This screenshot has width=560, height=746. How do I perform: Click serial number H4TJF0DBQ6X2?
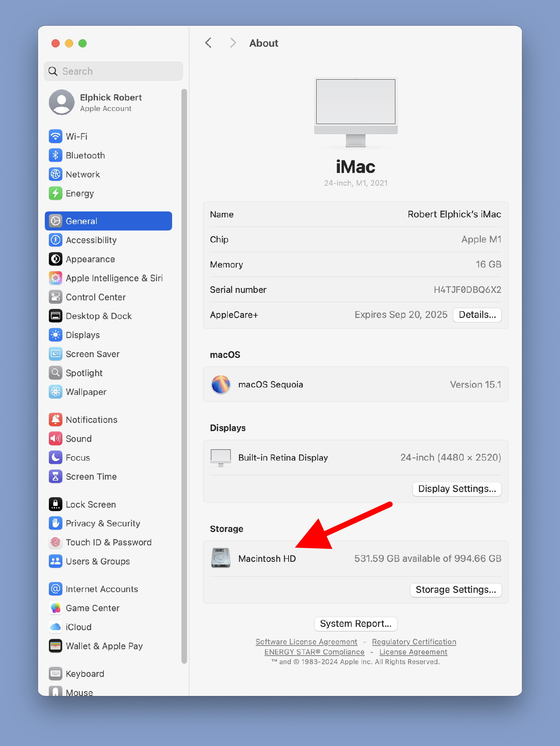[467, 290]
